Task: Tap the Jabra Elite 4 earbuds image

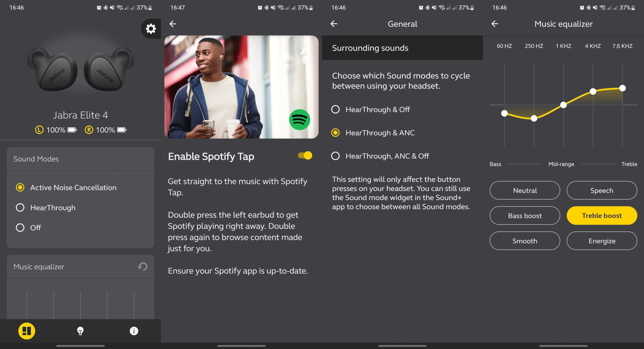Action: point(80,69)
